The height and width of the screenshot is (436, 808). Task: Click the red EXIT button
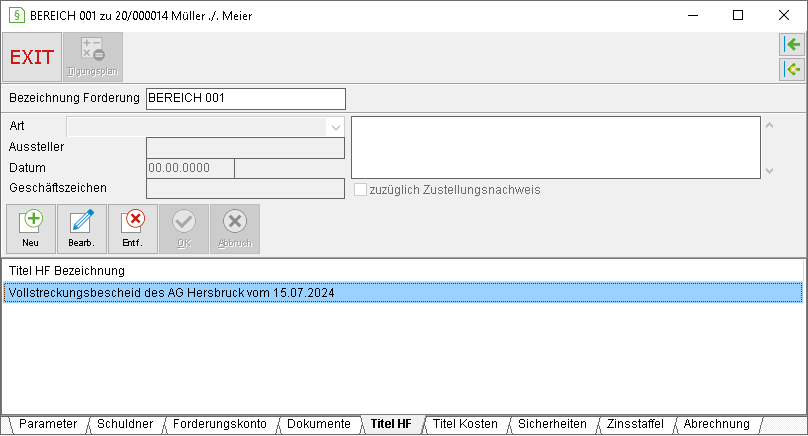click(x=32, y=57)
